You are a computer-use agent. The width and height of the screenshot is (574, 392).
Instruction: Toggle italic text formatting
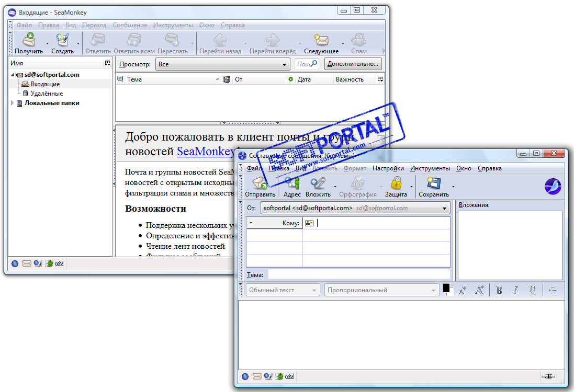click(515, 290)
